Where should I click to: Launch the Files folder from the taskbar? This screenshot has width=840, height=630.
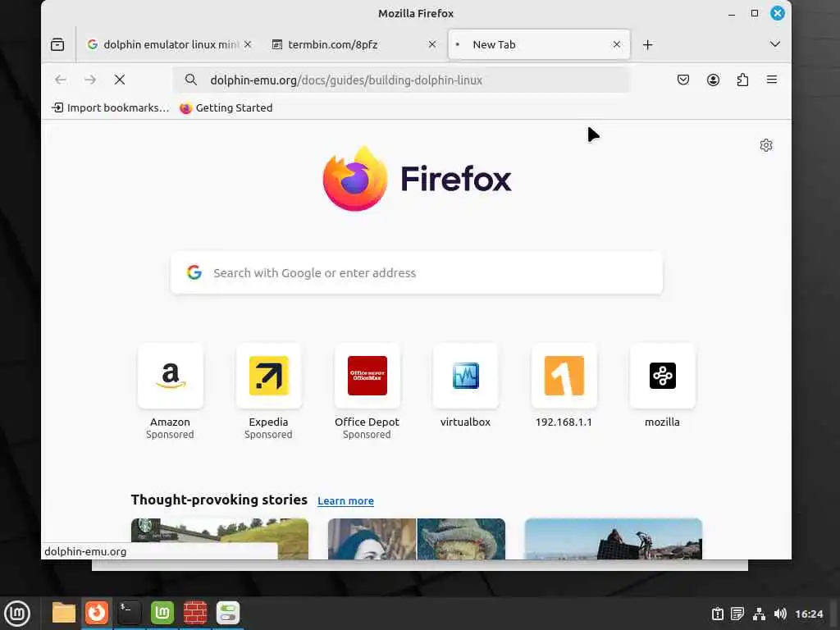pyautogui.click(x=64, y=613)
